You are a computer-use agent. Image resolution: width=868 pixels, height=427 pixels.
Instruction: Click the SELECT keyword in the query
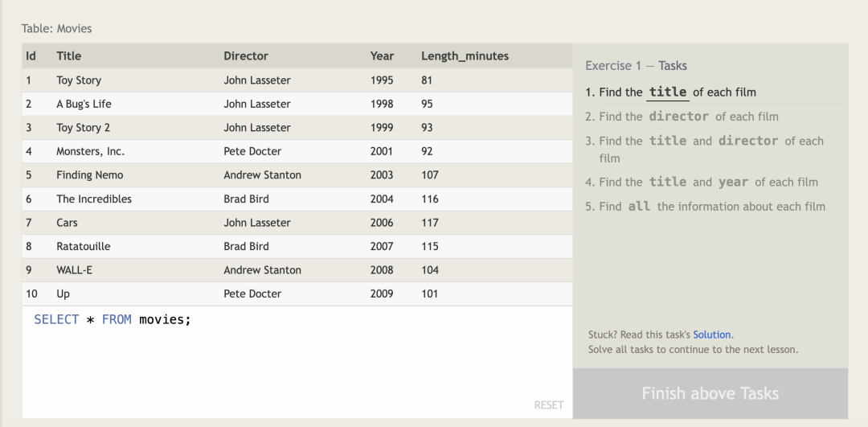click(x=56, y=320)
